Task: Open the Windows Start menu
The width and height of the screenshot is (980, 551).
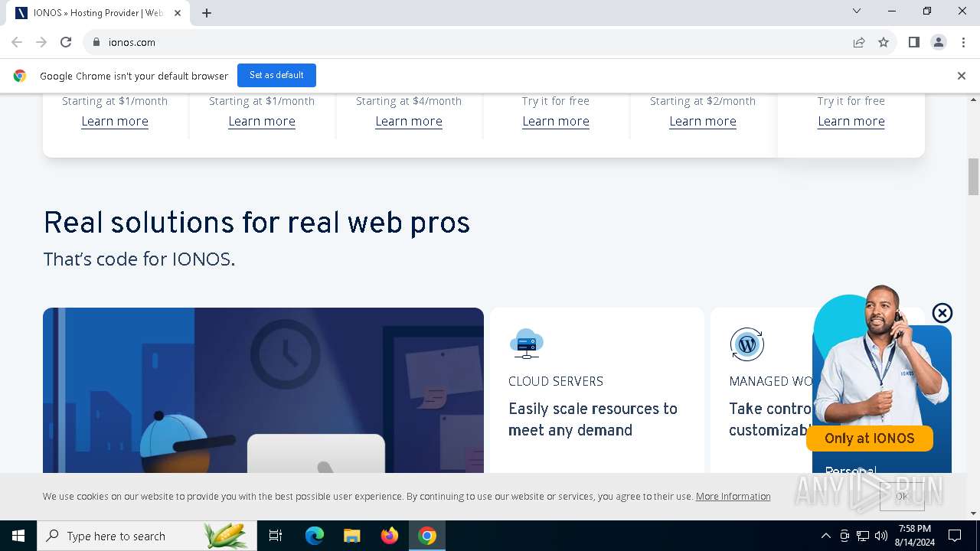Action: click(18, 536)
